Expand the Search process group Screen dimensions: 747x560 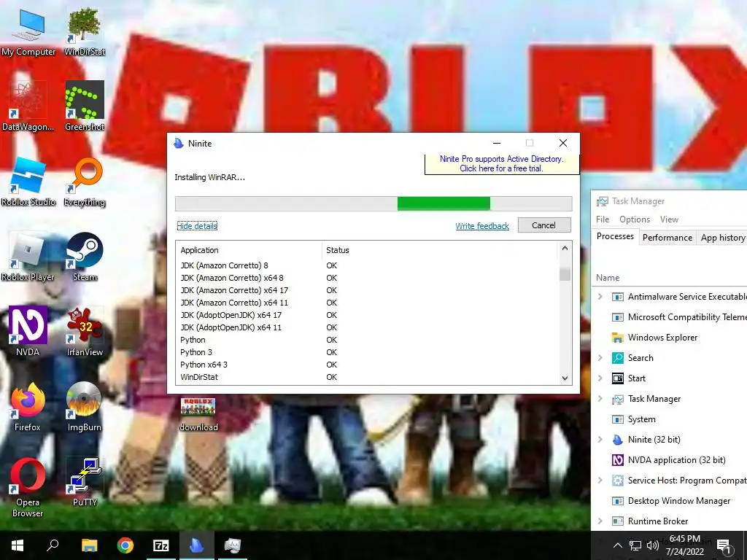[x=600, y=357]
